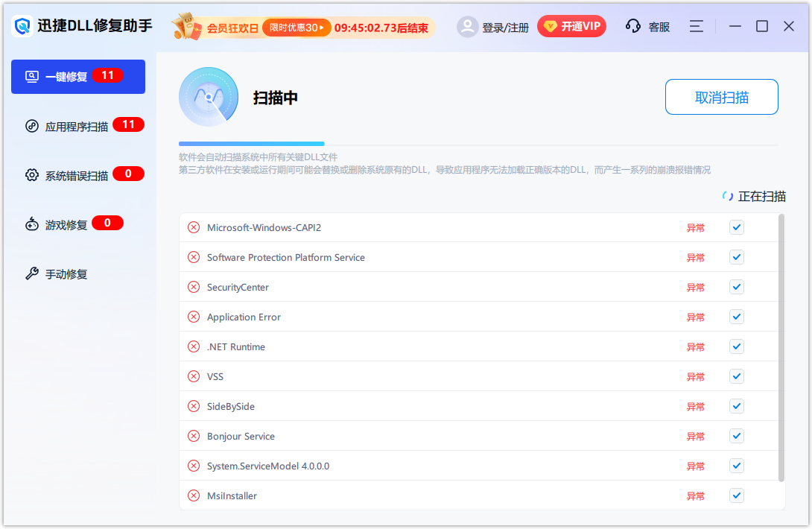This screenshot has height=529, width=812.
Task: Click the app logo in the title bar
Action: [x=22, y=25]
